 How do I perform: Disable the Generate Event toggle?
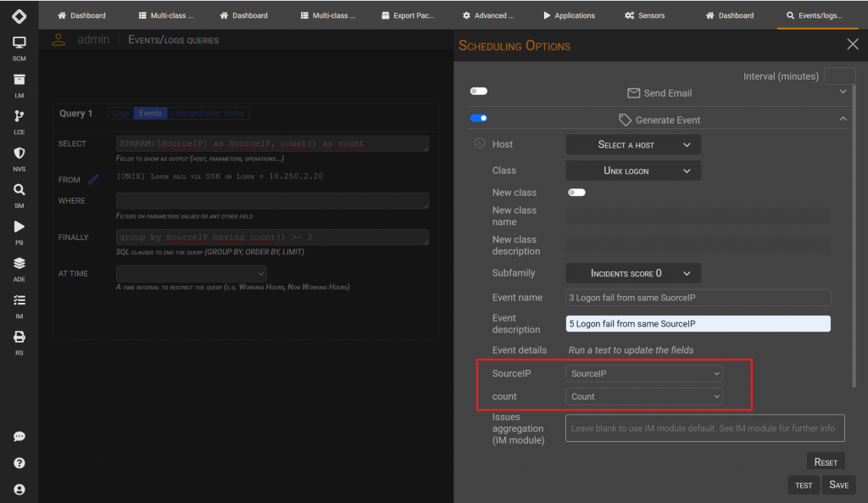(479, 118)
